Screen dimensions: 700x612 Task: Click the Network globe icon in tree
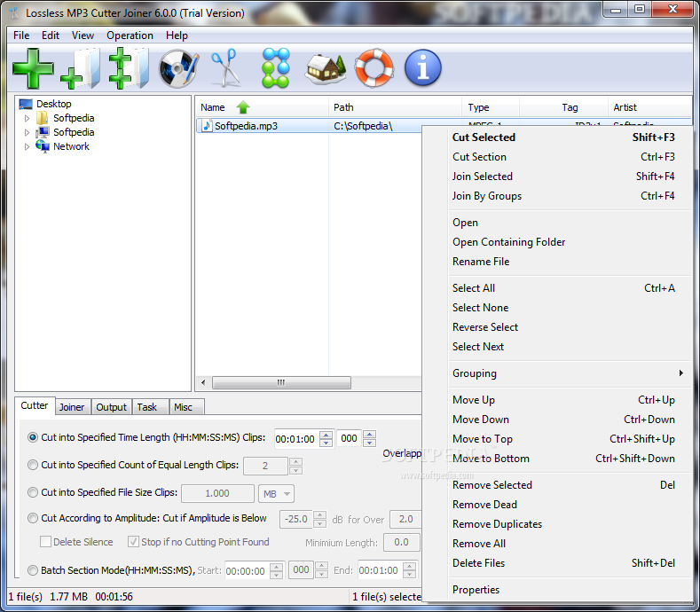pos(43,146)
